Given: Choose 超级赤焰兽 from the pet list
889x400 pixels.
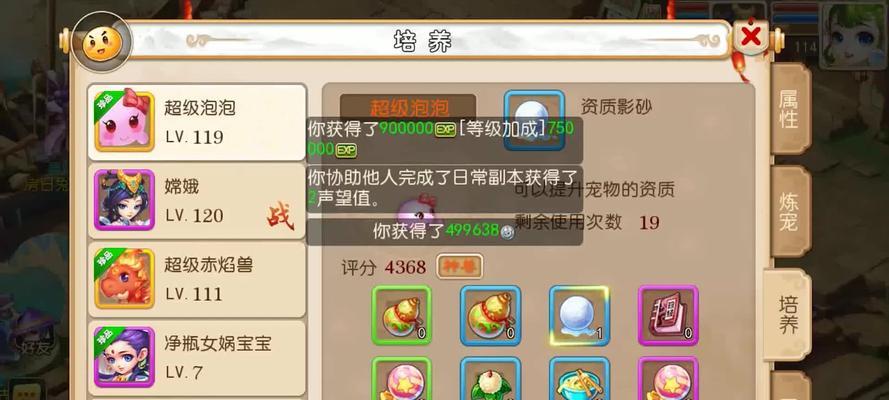Looking at the screenshot, I should pyautogui.click(x=197, y=279).
